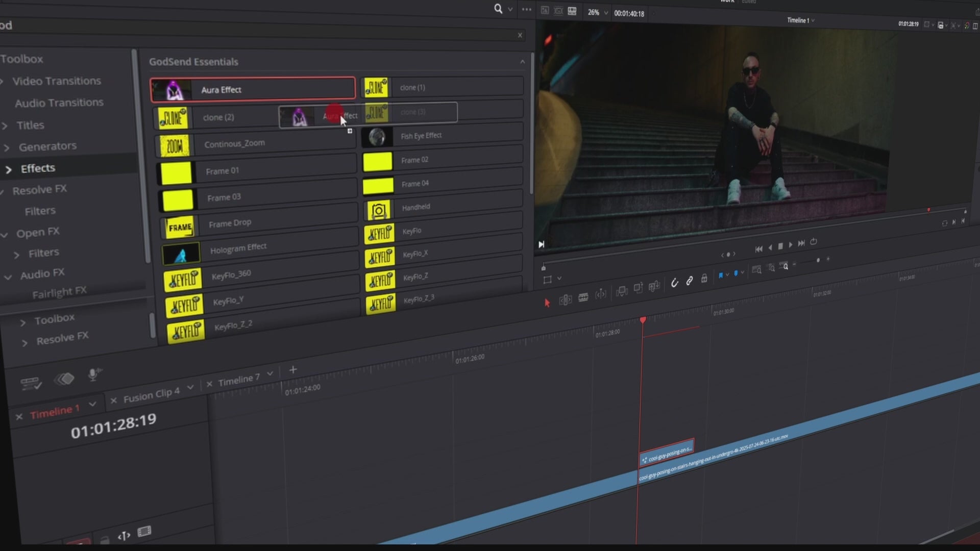Select the Hologram Effect thumbnail
Viewport: 980px width, 551px height.
(x=181, y=254)
